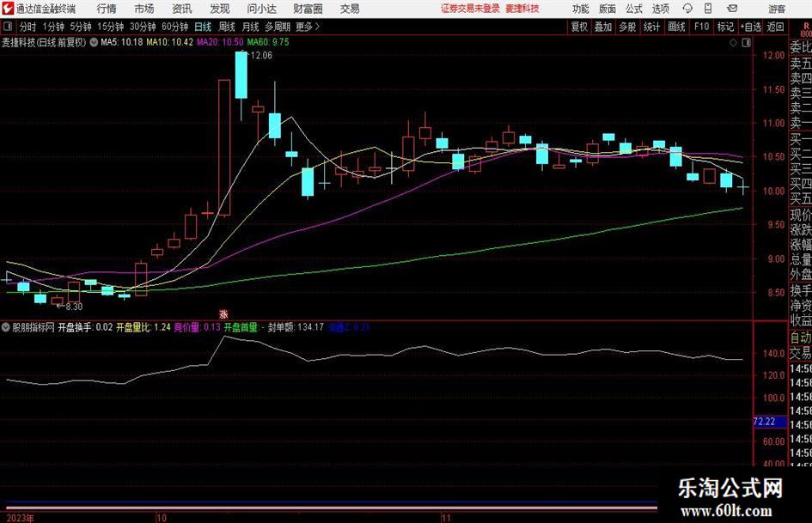The image size is (812, 523).
Task: Click 封单额: 134.17 indicator value
Action: click(x=296, y=327)
